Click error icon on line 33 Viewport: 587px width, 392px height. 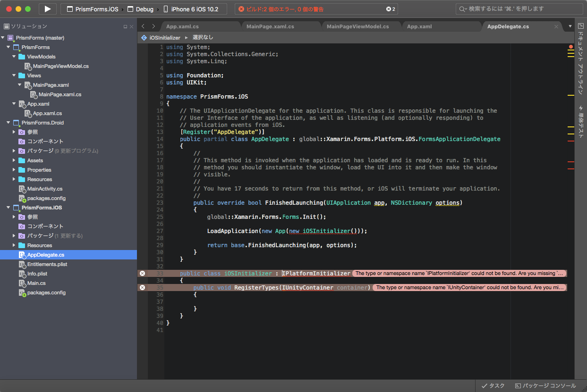point(142,273)
